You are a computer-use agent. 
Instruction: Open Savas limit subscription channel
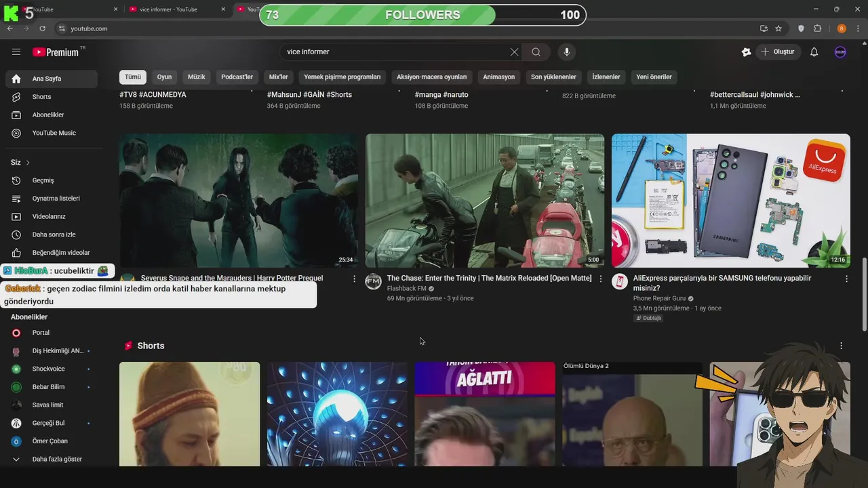pos(52,405)
